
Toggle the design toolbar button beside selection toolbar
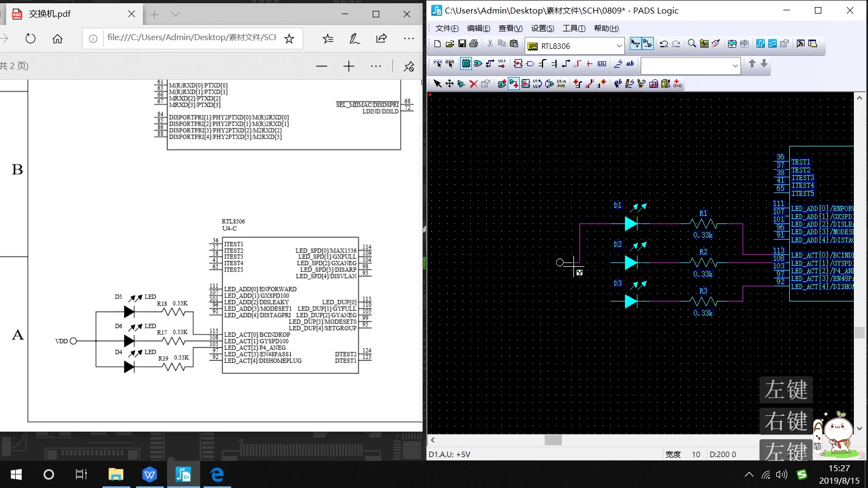click(647, 44)
